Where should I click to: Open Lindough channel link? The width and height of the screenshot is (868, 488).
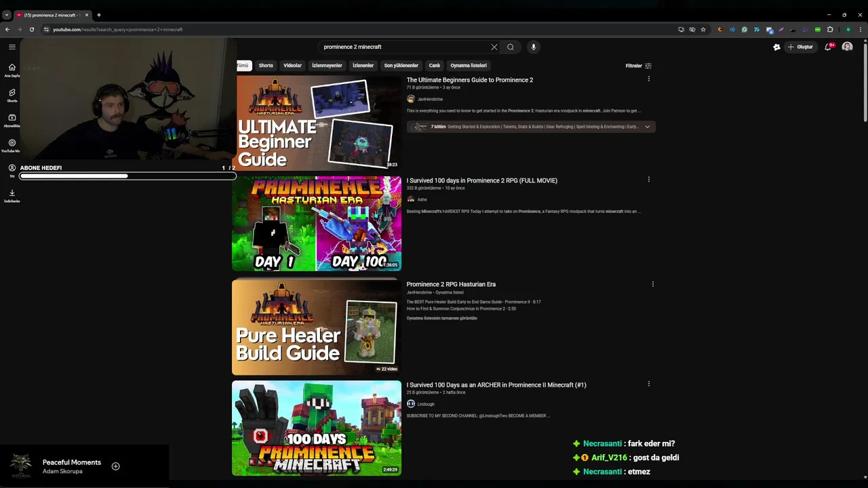(x=426, y=404)
